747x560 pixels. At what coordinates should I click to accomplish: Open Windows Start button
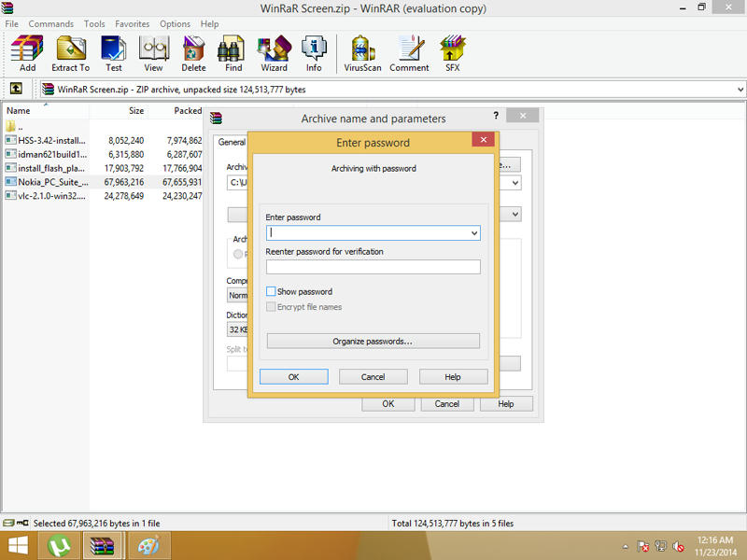tap(18, 546)
